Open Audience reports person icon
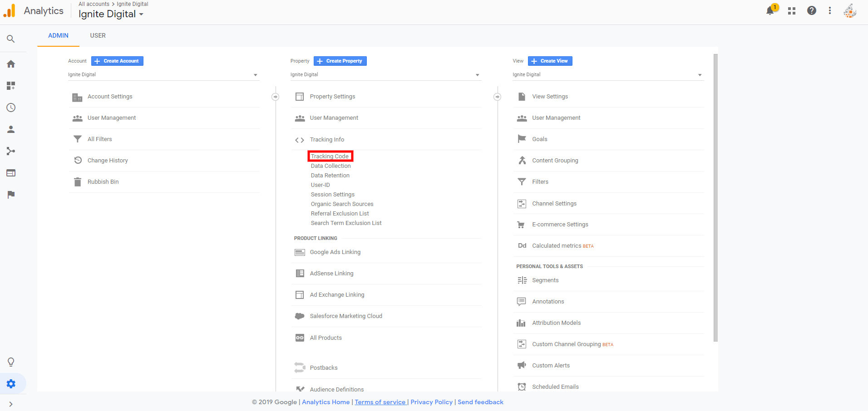This screenshot has width=868, height=411. pos(11,129)
